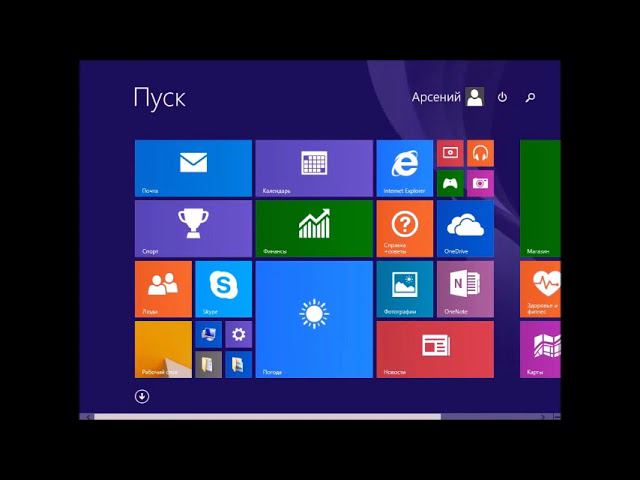Launch the OneNote tile
Viewport: 640px width, 480px height.
pyautogui.click(x=465, y=289)
